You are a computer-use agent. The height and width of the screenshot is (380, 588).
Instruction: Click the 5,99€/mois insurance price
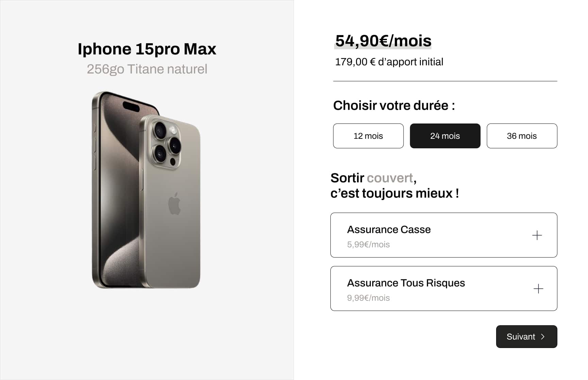pos(368,245)
